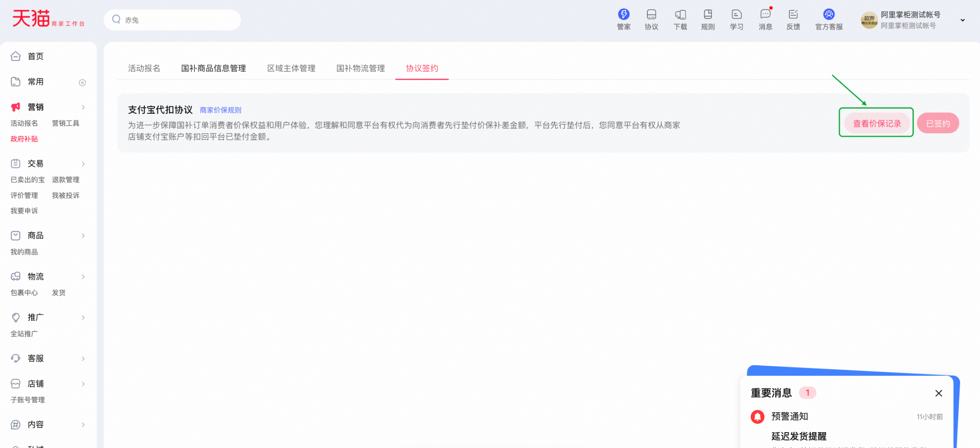The width and height of the screenshot is (980, 448).
Task: Switch to the 国补商品信息管理 tab
Action: (x=213, y=69)
